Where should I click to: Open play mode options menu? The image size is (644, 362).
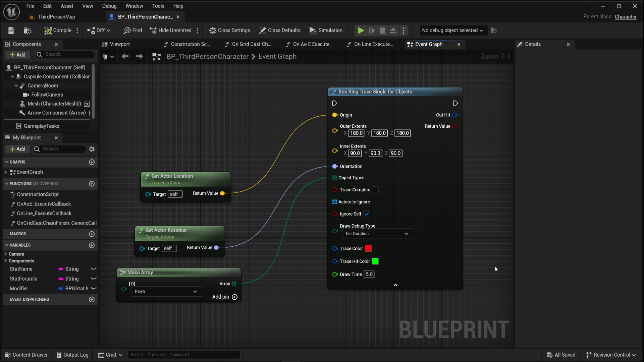(404, 31)
